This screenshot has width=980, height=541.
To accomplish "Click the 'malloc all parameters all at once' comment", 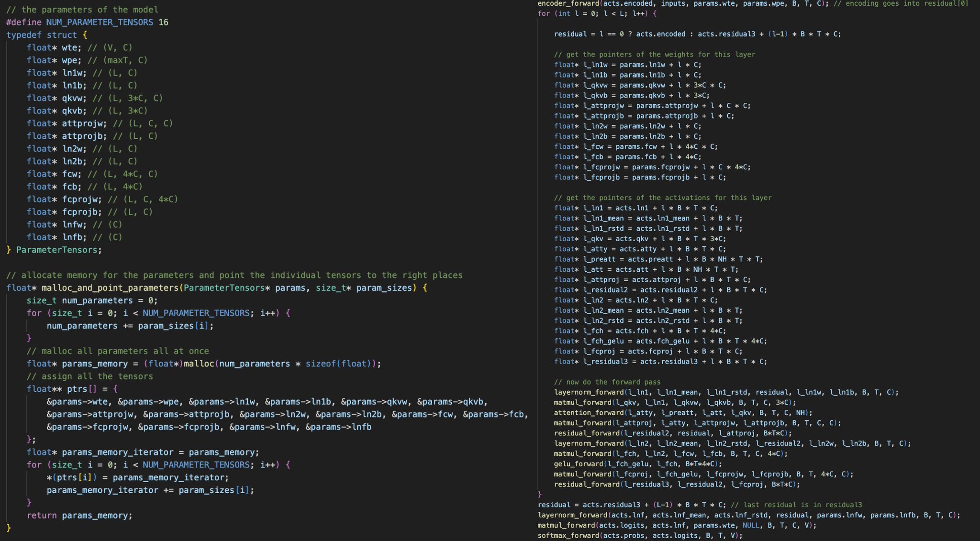I will click(x=118, y=351).
